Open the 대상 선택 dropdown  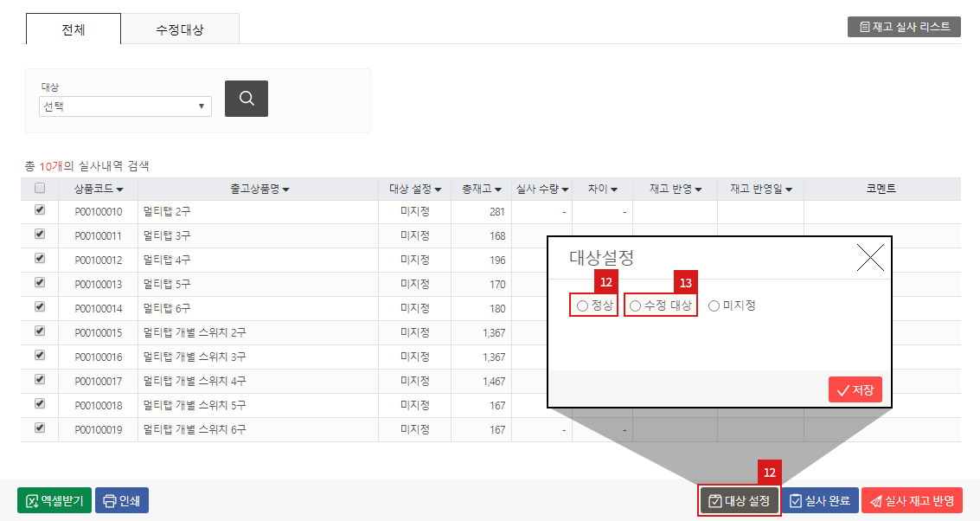[x=125, y=106]
